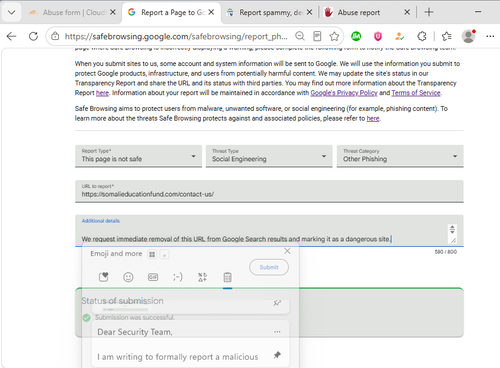Open the Terms of Service link
This screenshot has height=368, width=500.
[416, 93]
